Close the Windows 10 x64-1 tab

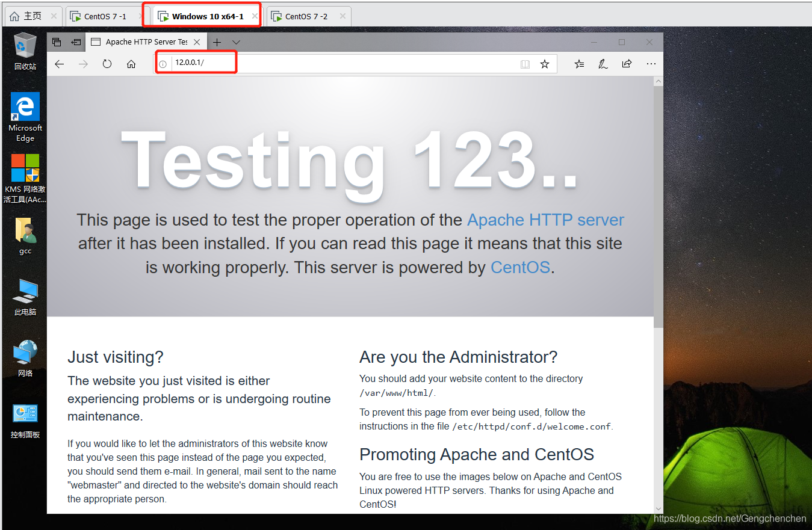pyautogui.click(x=255, y=16)
